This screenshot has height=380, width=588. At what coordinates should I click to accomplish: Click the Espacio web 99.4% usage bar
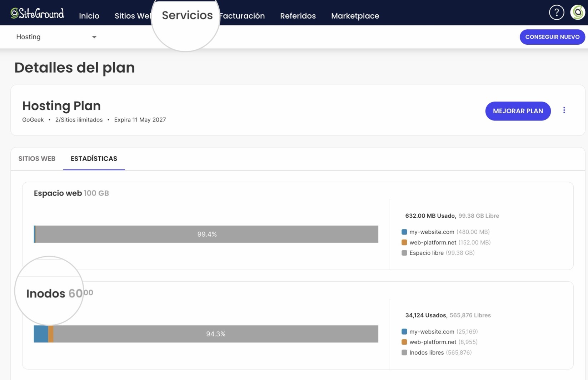[x=206, y=234]
